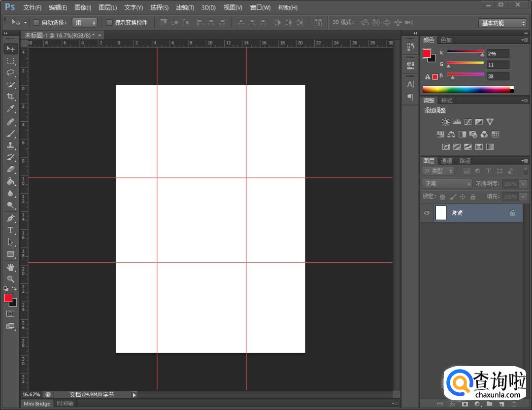
Task: Switch to the 通道 tab
Action: (x=447, y=161)
